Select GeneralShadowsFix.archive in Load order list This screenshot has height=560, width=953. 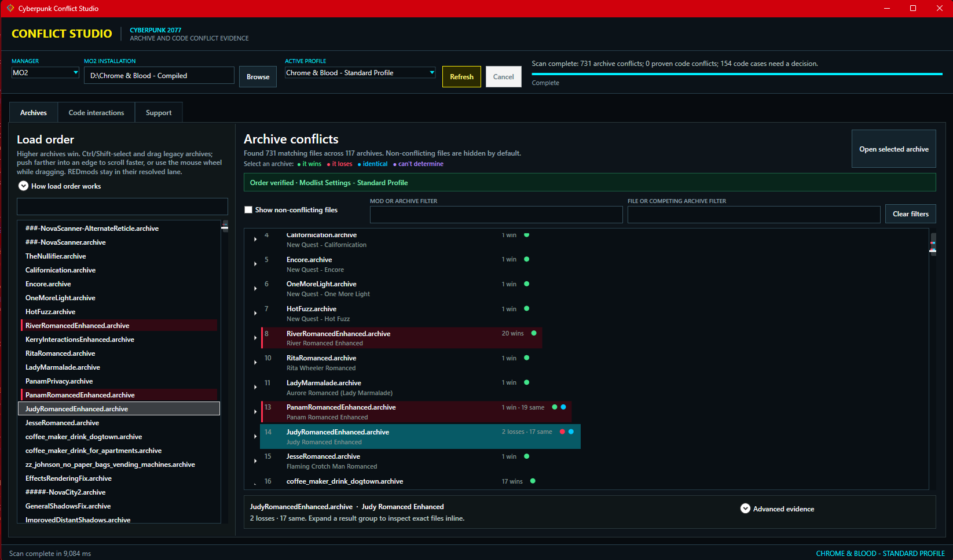[119, 506]
